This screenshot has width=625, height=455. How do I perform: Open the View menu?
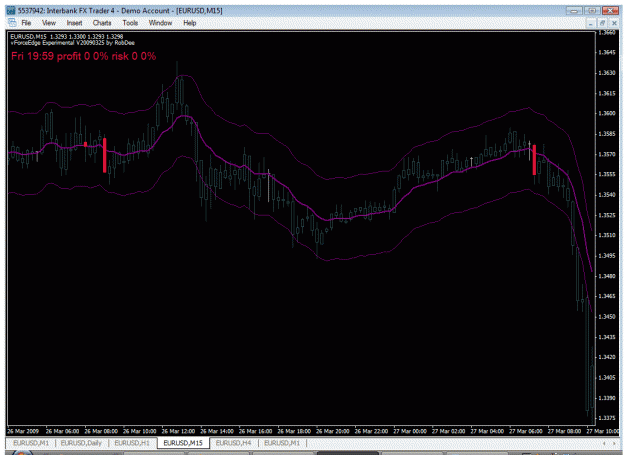click(x=49, y=23)
